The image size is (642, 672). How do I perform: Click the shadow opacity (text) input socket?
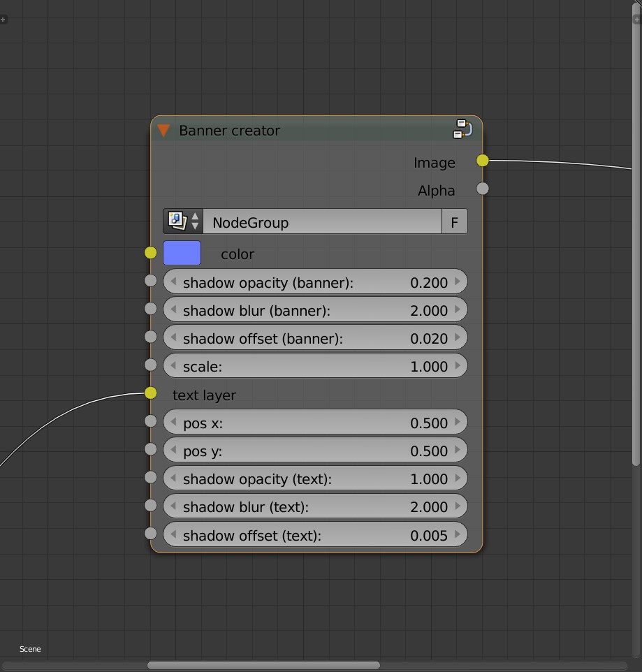click(151, 477)
